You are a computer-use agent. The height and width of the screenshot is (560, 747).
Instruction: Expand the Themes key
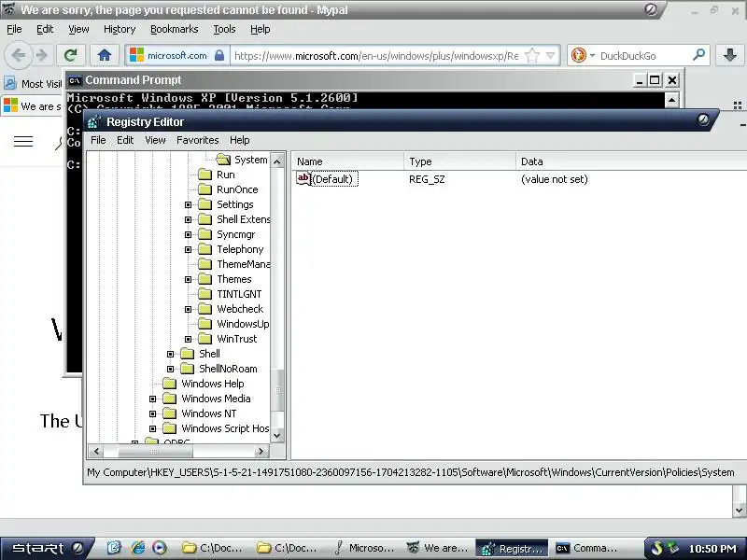(x=189, y=279)
